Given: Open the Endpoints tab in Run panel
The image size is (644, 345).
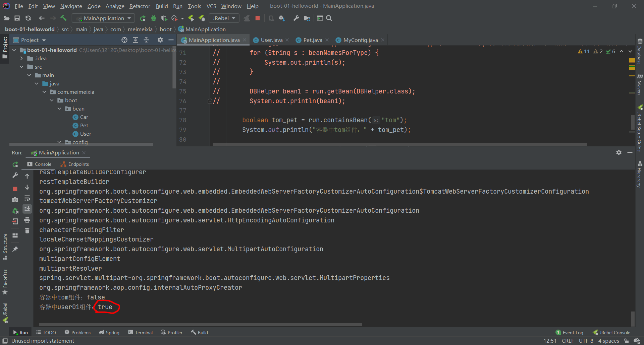Looking at the screenshot, I should coord(75,164).
